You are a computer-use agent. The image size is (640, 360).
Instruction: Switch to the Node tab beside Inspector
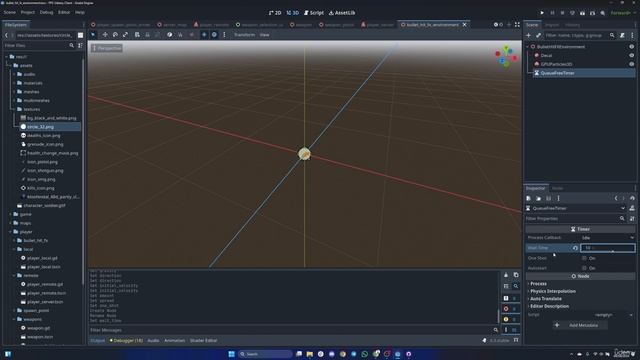(x=558, y=188)
